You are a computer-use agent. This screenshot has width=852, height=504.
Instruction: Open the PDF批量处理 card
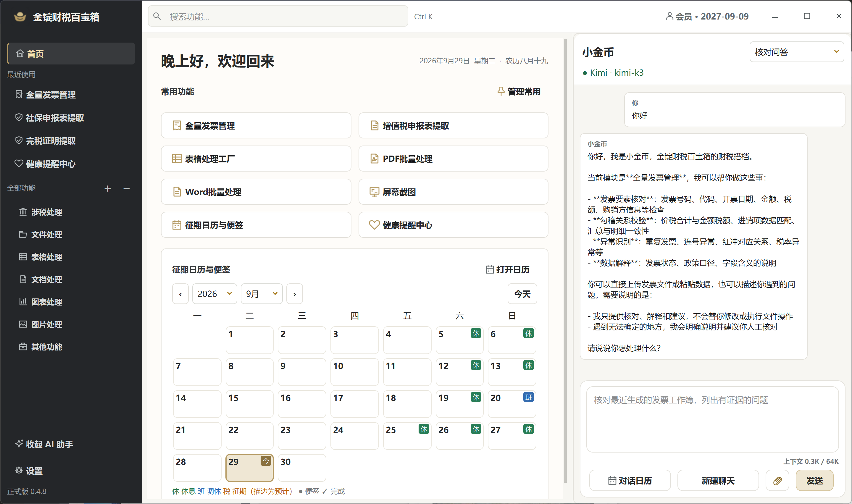click(x=453, y=159)
